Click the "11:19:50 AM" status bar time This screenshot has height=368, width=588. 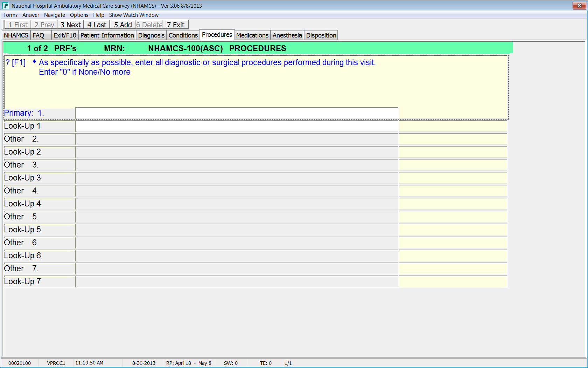coord(89,363)
